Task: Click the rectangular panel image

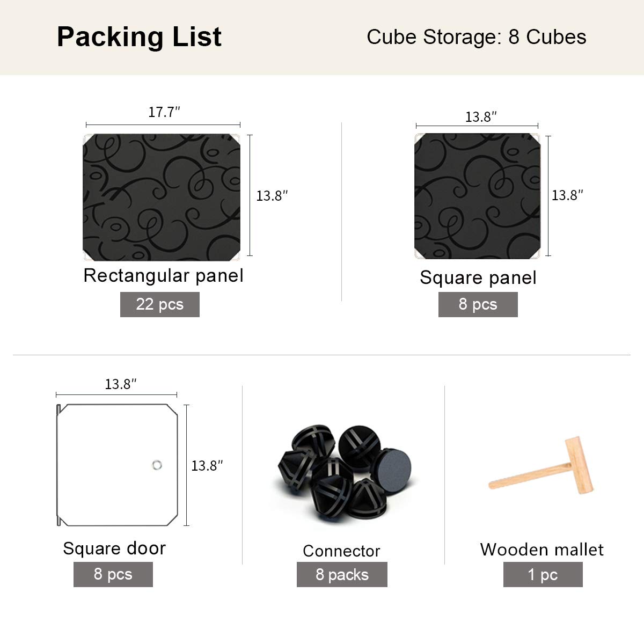Action: point(162,197)
